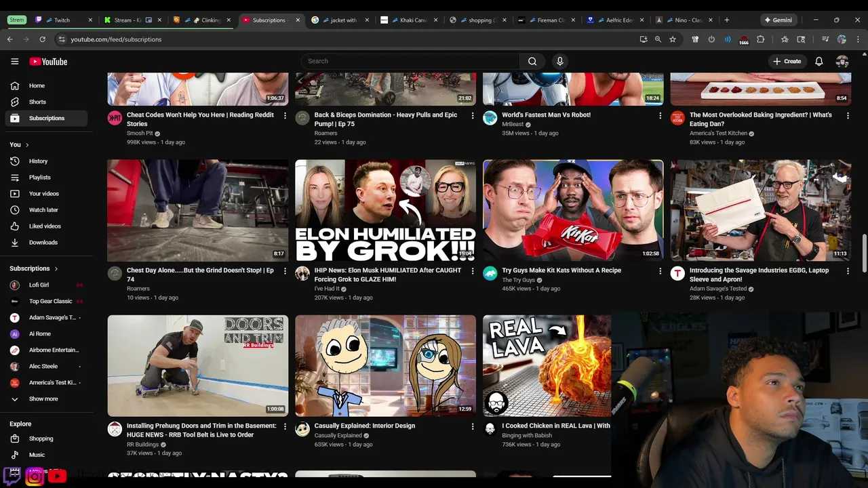Viewport: 868px width, 488px height.
Task: Open options for Chest Day Alone video
Action: tap(285, 271)
